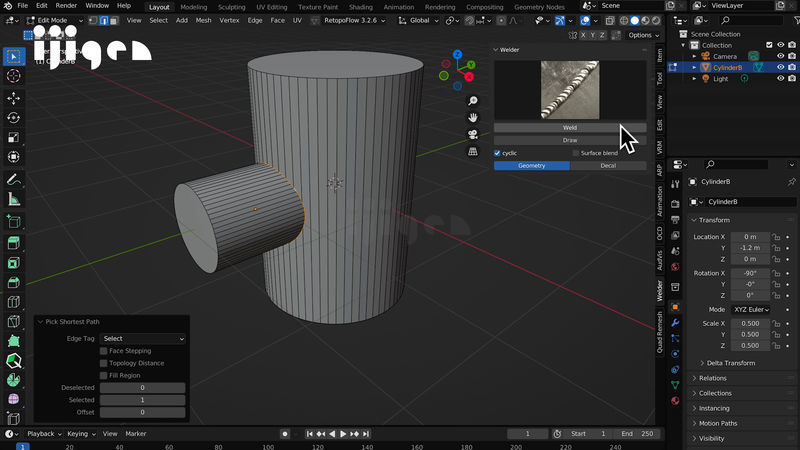Click the Draw button in Welder
800x450 pixels.
coord(569,140)
